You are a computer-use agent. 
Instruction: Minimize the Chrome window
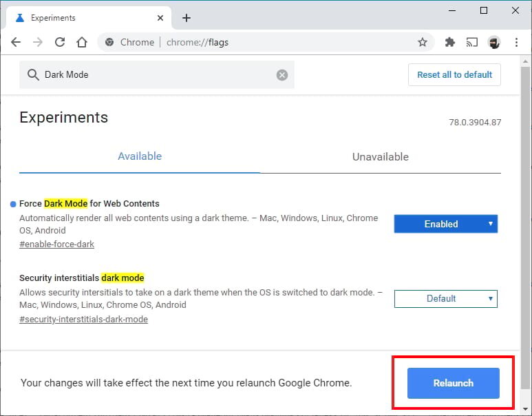(x=452, y=10)
